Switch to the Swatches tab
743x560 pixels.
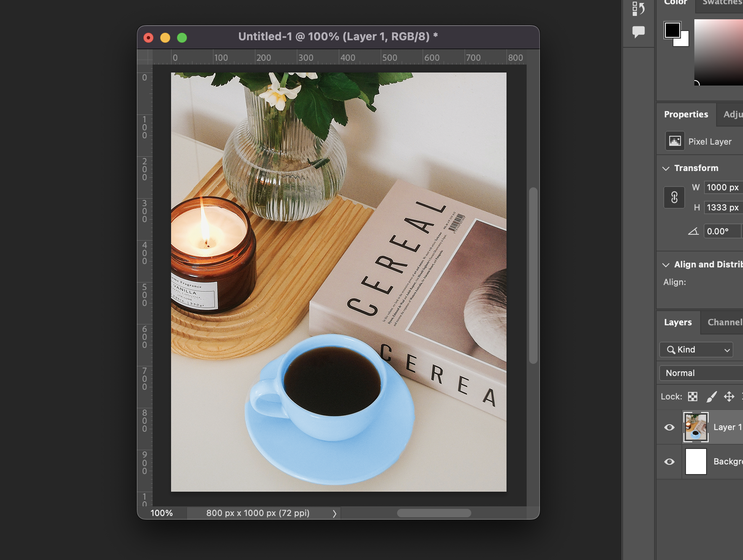point(722,3)
